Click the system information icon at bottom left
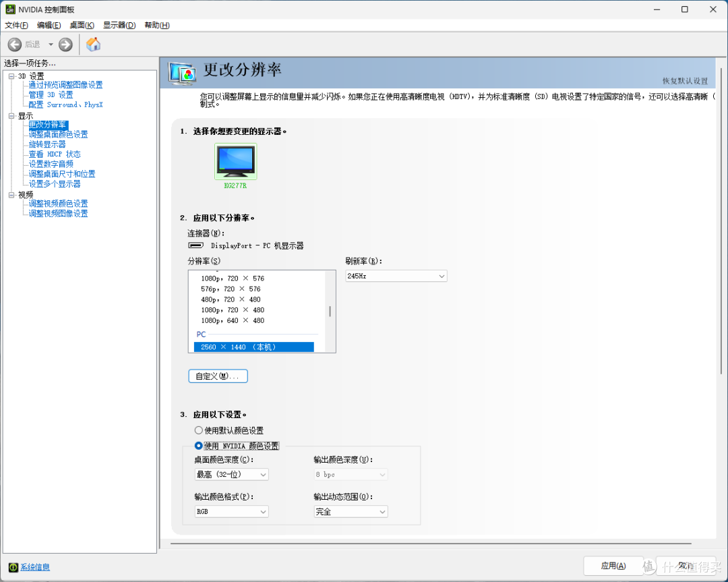The height and width of the screenshot is (582, 728). (x=13, y=566)
